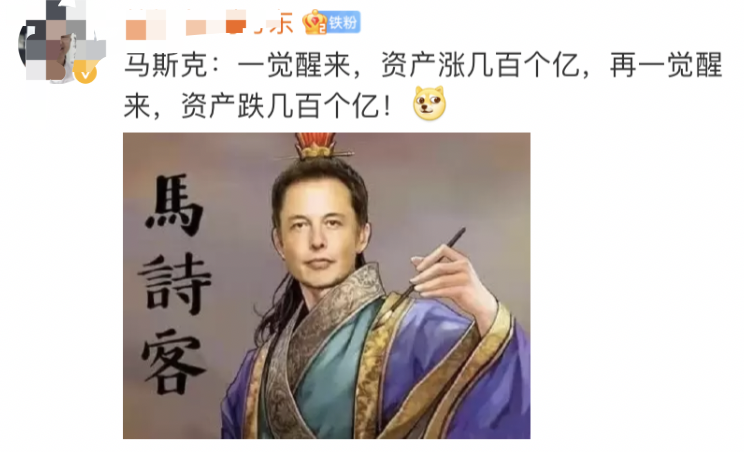
Task: Click the crown diamond level icon
Action: (x=315, y=22)
